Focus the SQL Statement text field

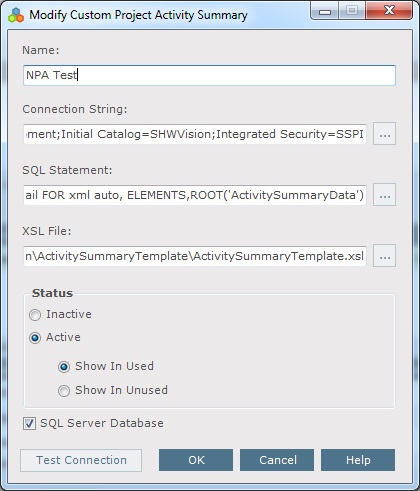(195, 195)
